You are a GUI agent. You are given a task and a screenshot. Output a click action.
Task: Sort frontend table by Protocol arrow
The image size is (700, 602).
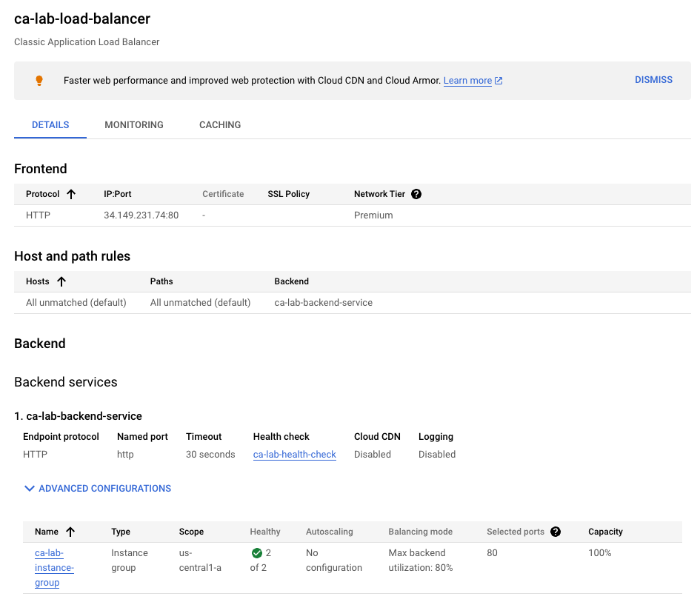click(x=71, y=194)
